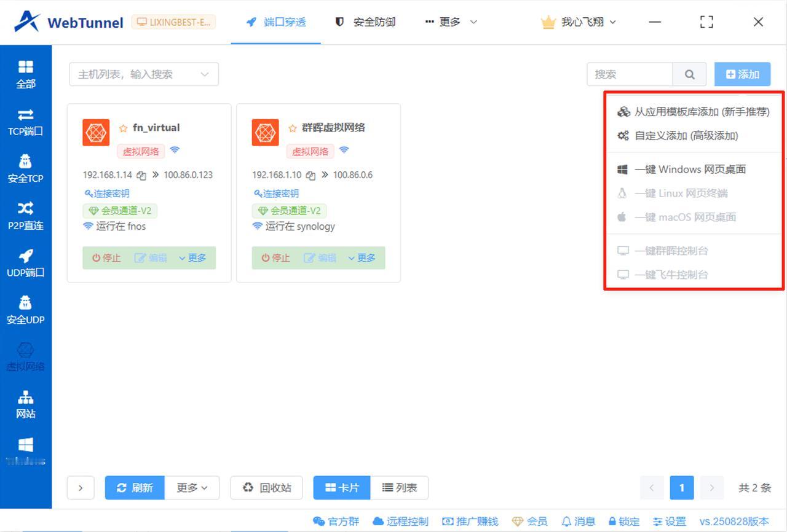
Task: Open 消息 notifications from the status bar
Action: tap(578, 521)
